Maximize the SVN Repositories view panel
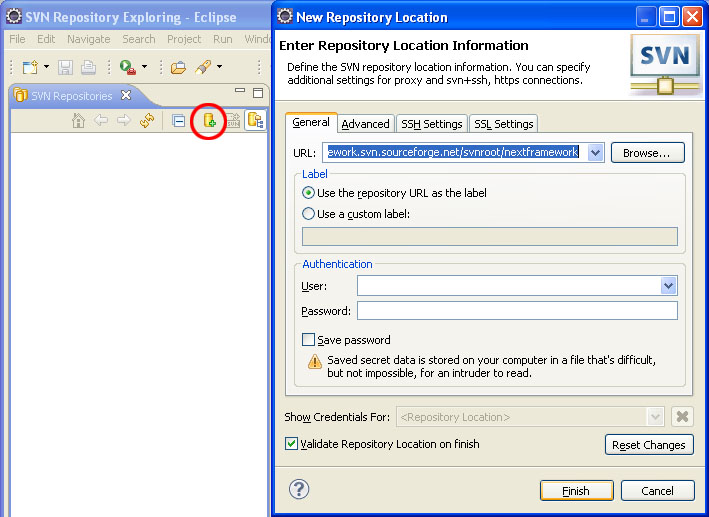The height and width of the screenshot is (517, 709). [258, 93]
